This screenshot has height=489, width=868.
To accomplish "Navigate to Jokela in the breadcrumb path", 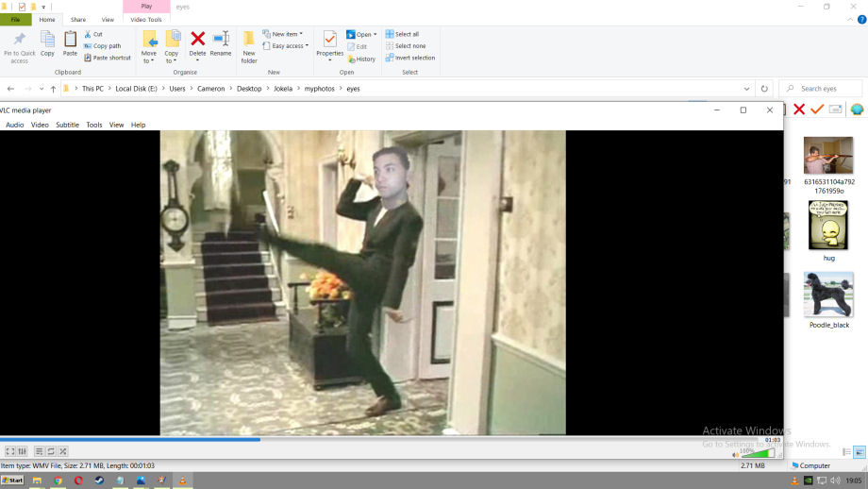I will (283, 89).
